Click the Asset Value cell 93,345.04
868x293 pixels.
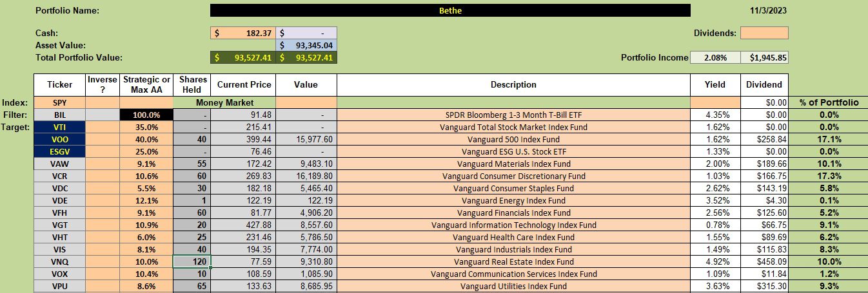click(x=306, y=45)
